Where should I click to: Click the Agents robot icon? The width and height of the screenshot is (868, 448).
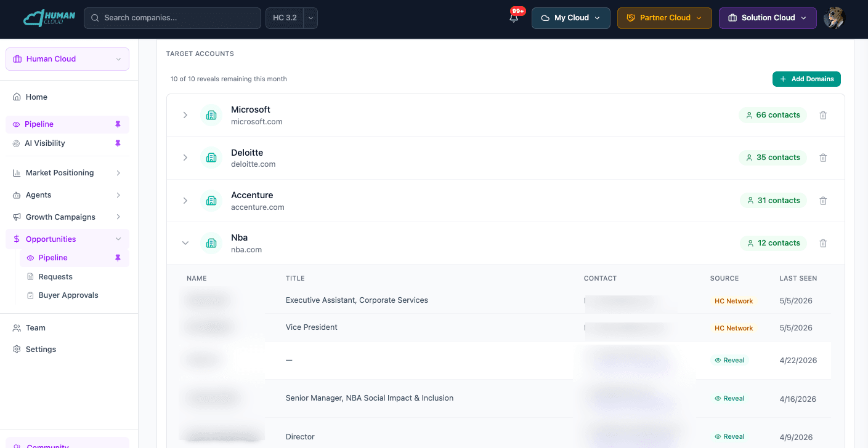point(17,195)
